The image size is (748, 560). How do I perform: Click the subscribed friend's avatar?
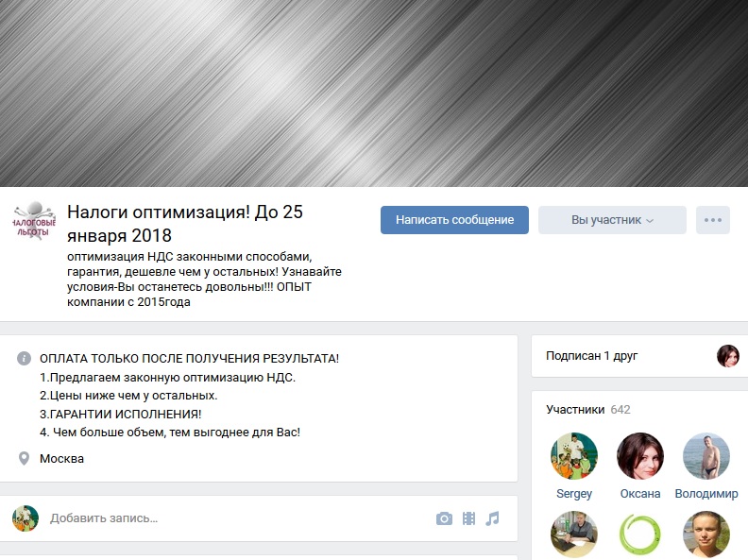[728, 356]
